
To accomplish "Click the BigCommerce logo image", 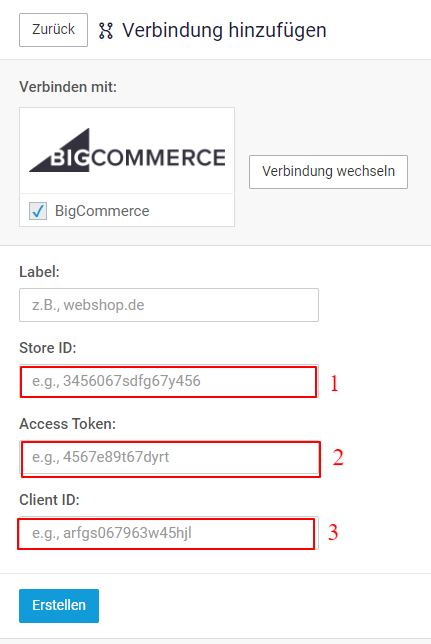I will [127, 150].
